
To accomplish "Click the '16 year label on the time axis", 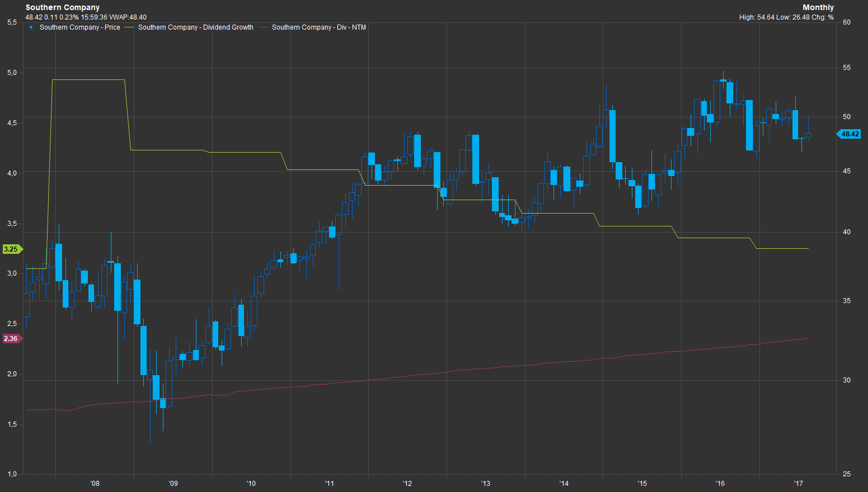I will 720,484.
